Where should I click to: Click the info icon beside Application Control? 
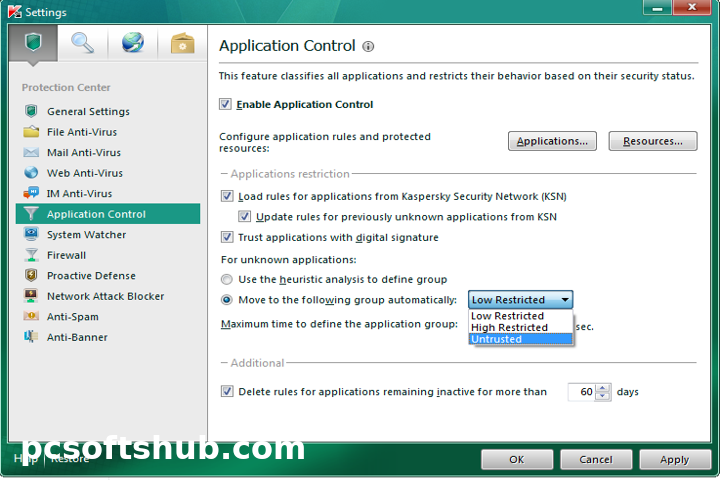[368, 46]
